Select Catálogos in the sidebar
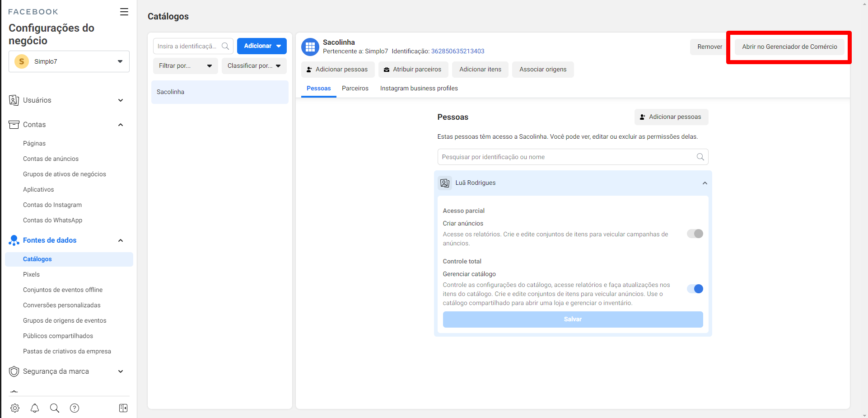Viewport: 868px width, 418px height. point(69,259)
